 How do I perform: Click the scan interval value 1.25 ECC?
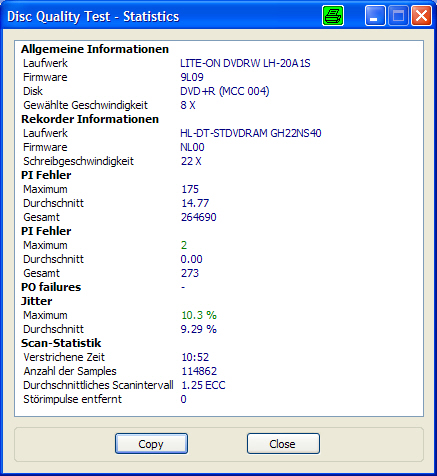coord(203,385)
